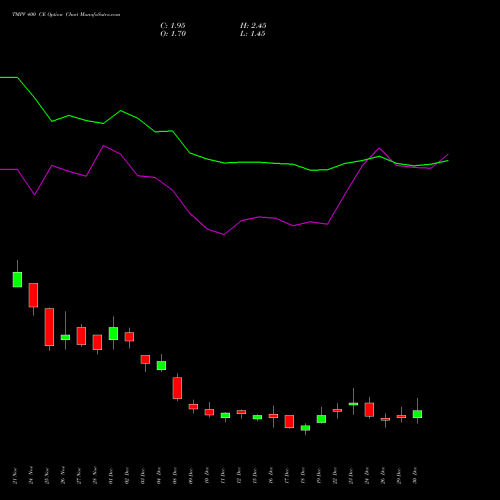The height and width of the screenshot is (500, 500).
Task: Click the '21 Nov' date axis label
Action: click(x=15, y=476)
